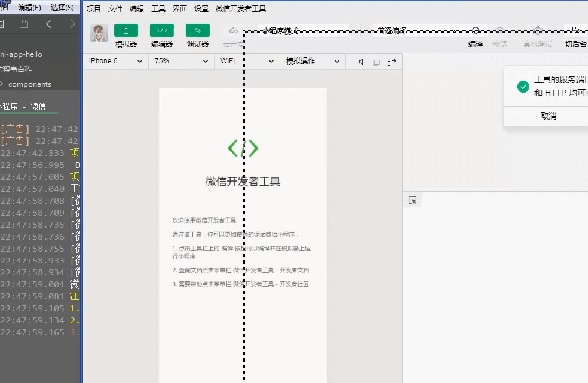Click the back arrow in HBuilder toolbar
588x383 pixels.
[x=48, y=24]
